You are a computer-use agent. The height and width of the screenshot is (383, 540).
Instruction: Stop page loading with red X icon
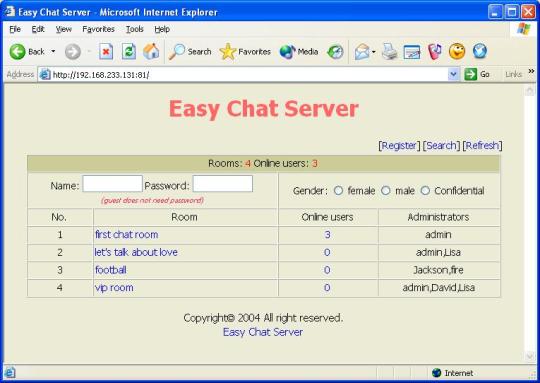click(x=106, y=52)
